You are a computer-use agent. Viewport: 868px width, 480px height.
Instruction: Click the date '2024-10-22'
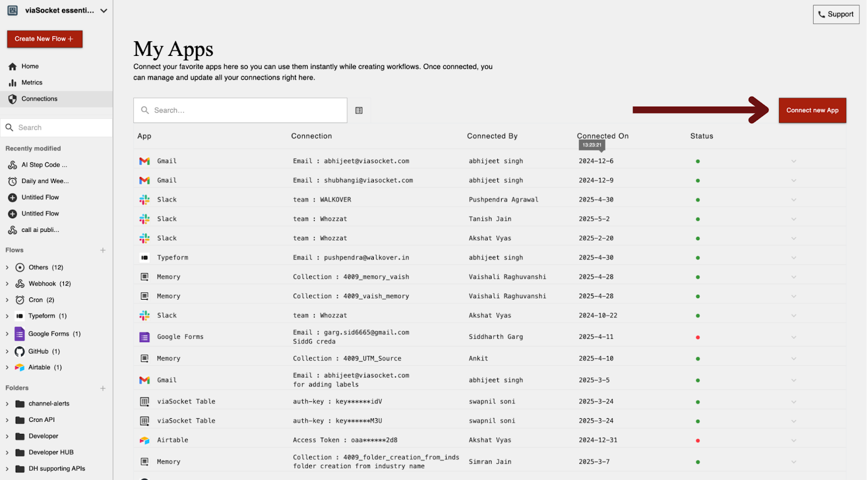598,315
